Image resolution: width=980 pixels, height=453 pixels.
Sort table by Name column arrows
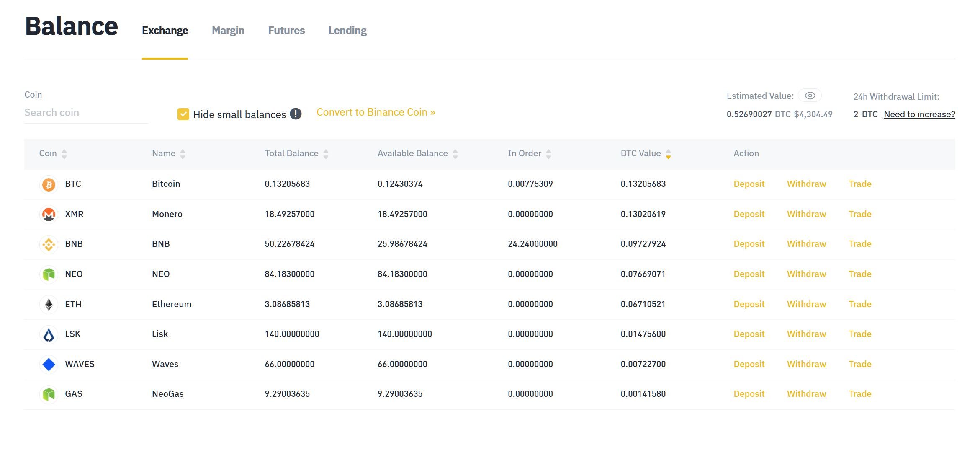(x=183, y=154)
